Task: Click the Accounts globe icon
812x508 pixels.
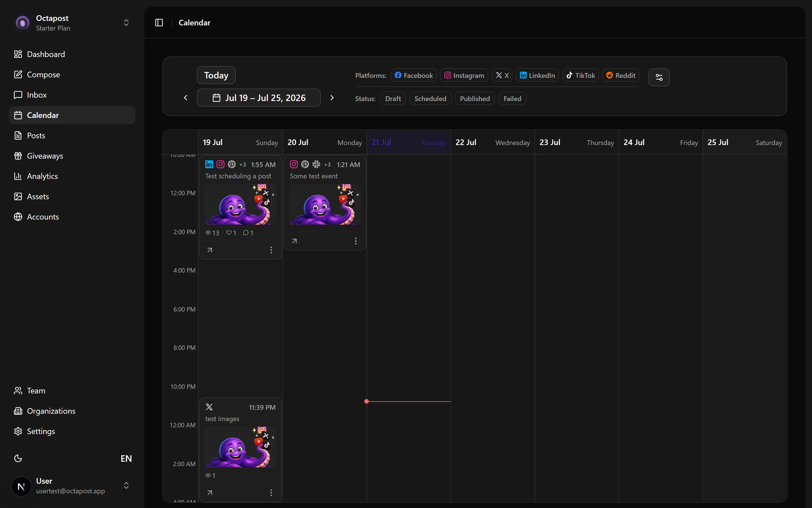Action: click(x=18, y=217)
